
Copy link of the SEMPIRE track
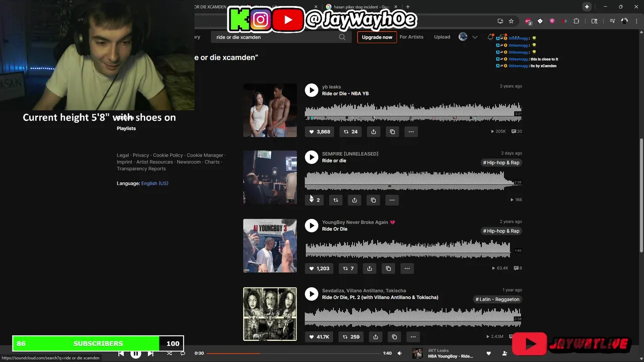[x=373, y=200]
